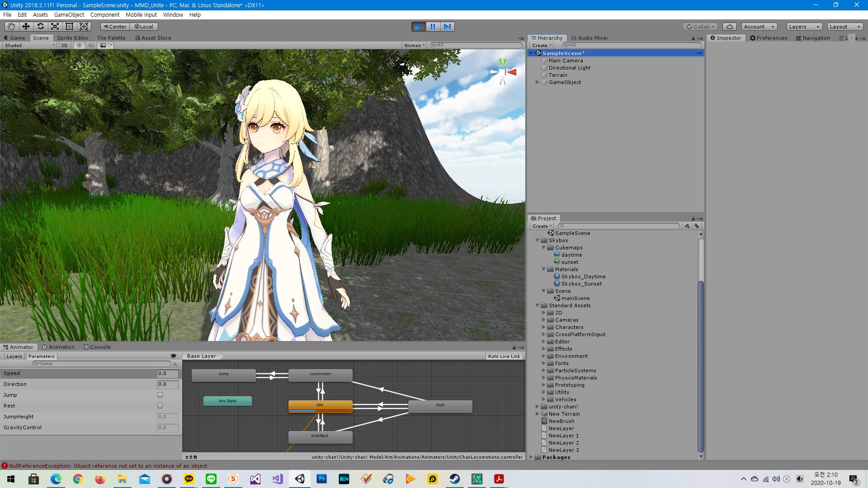Click the NullReferenceException error icon
The height and width of the screenshot is (488, 868).
coord(5,465)
